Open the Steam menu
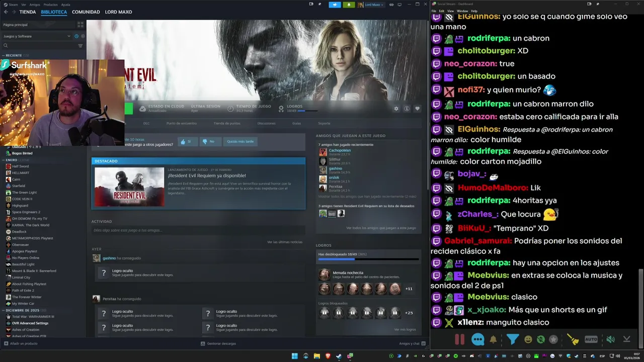The width and height of the screenshot is (644, 362). pyautogui.click(x=13, y=5)
